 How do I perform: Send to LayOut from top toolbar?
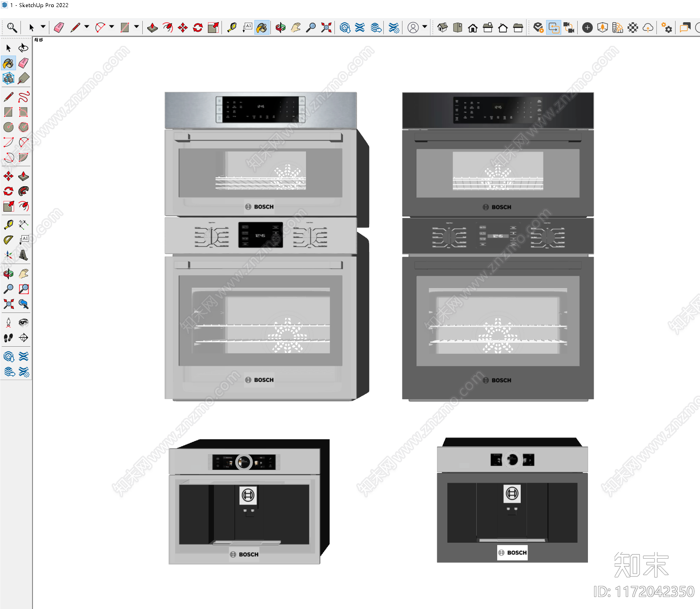click(x=376, y=28)
